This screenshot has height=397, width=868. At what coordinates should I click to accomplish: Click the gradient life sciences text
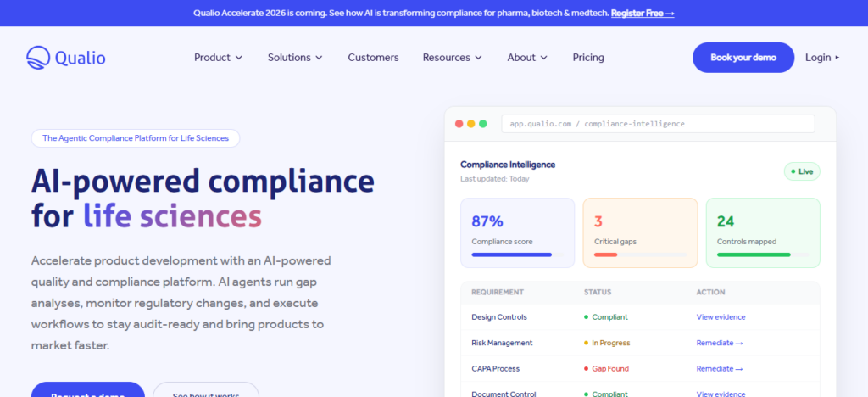(x=172, y=216)
